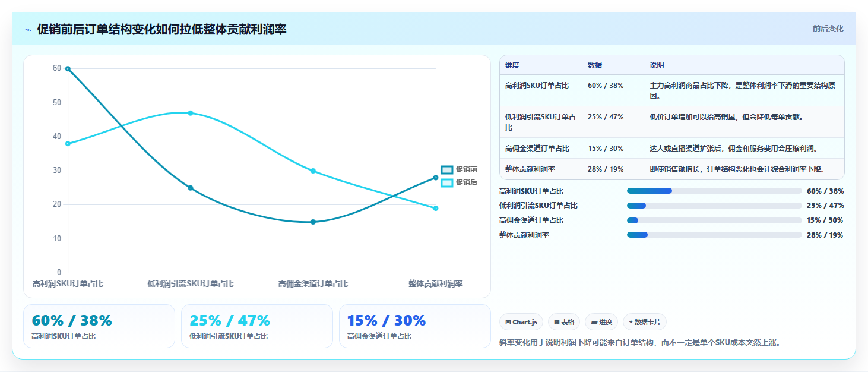Click the description starting 主力高利润商品占比下降

pos(743,90)
